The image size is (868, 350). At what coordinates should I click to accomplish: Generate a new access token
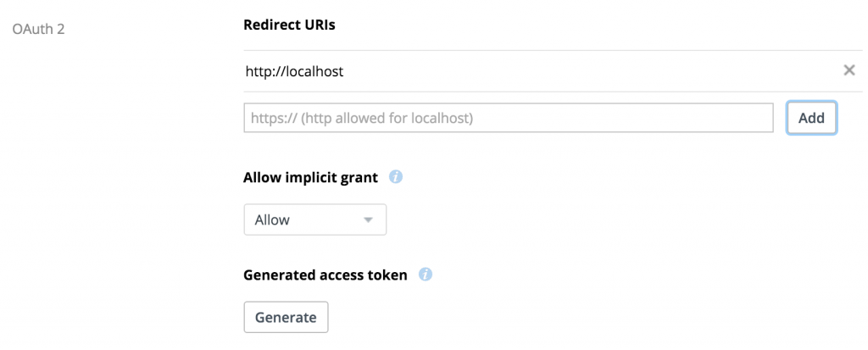(286, 317)
